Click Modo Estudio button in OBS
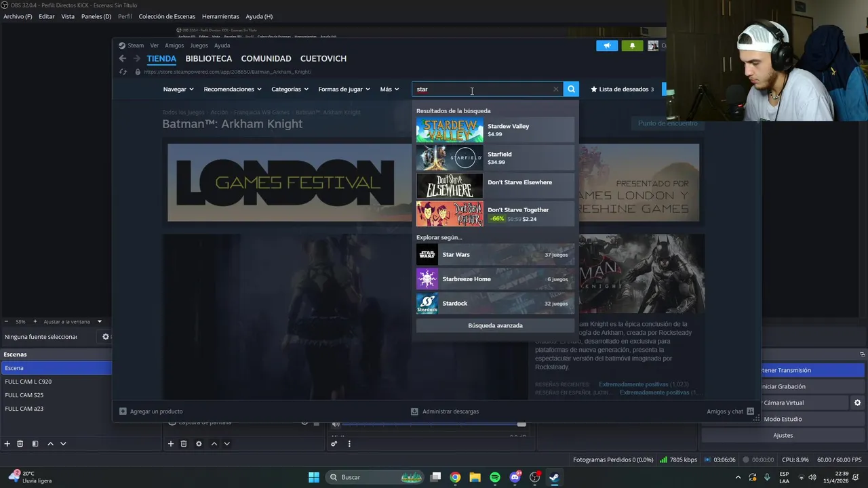 783,419
